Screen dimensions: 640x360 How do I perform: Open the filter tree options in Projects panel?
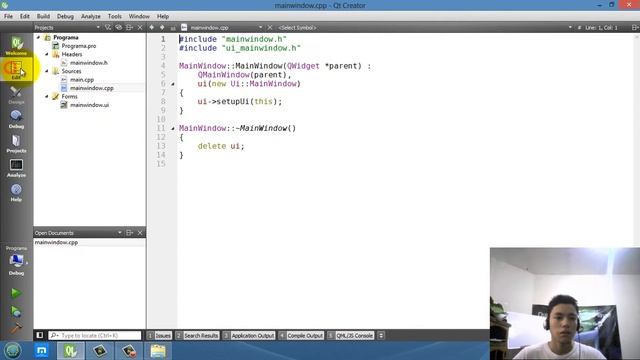108,27
